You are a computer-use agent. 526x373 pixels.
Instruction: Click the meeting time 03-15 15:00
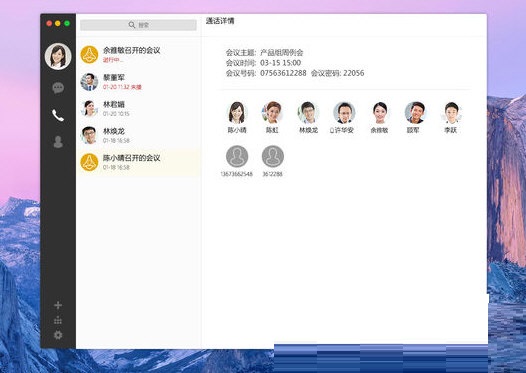pos(280,63)
